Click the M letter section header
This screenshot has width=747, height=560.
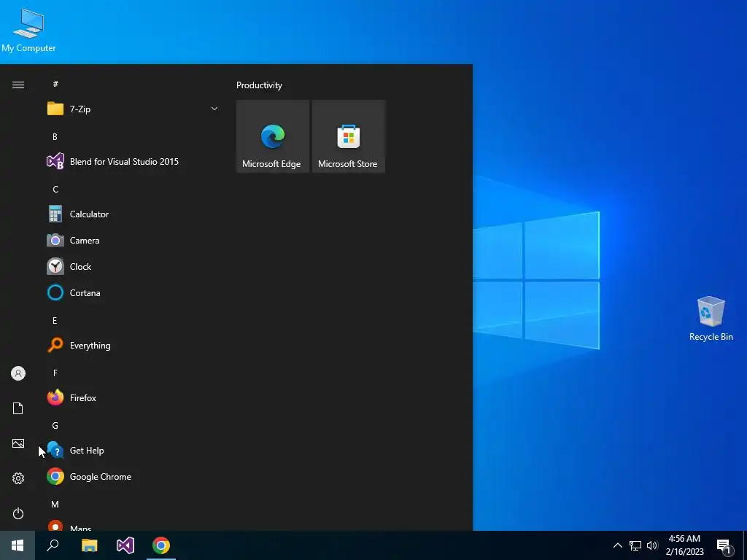pos(55,504)
